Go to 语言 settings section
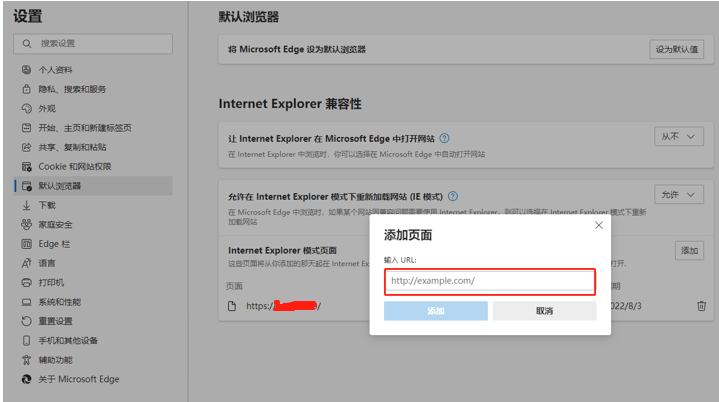Screen dimensions: 719x402 coord(94,263)
